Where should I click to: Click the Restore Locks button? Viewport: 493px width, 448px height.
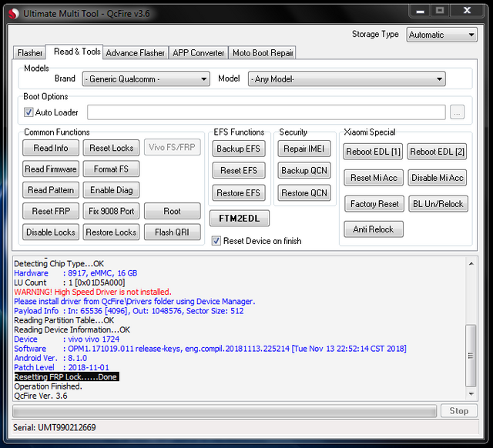click(111, 232)
